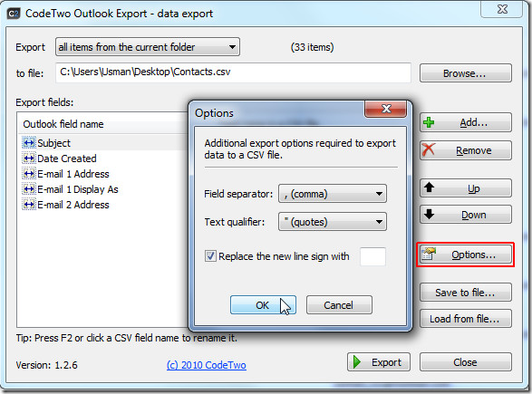532x394 pixels.
Task: Click the field icon beside Subject
Action: coord(29,143)
